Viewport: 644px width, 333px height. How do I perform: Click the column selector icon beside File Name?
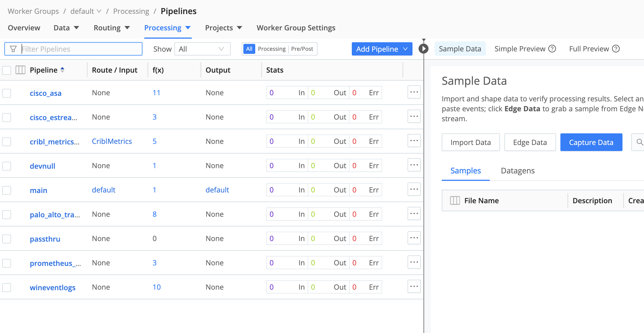455,200
